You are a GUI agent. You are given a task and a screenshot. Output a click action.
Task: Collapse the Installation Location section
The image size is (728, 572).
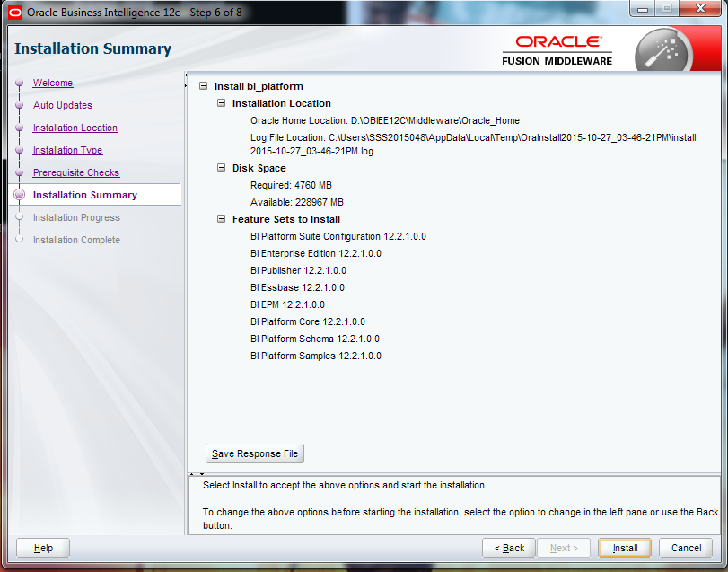click(222, 103)
